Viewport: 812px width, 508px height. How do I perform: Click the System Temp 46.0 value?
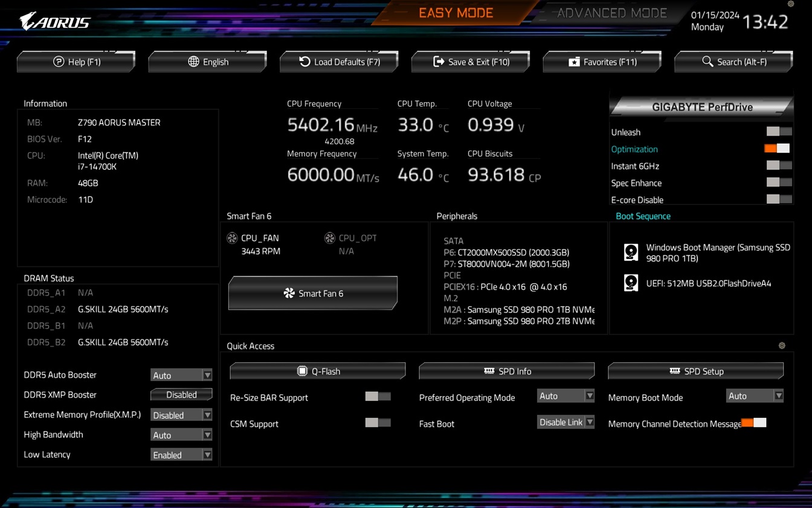416,175
